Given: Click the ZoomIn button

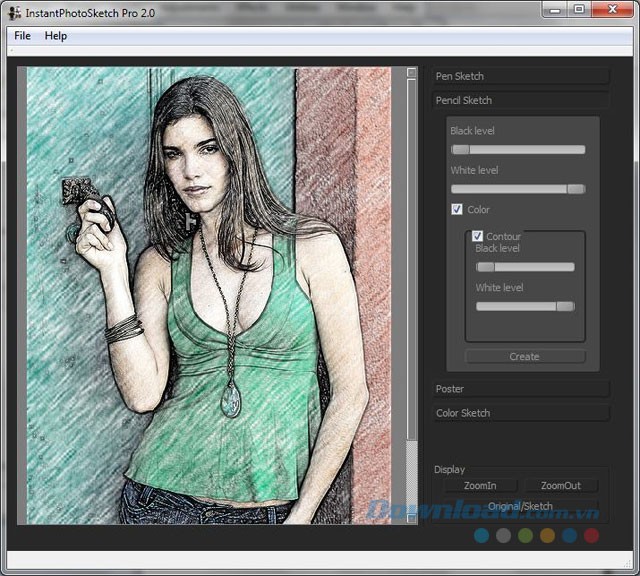Looking at the screenshot, I should [x=480, y=486].
